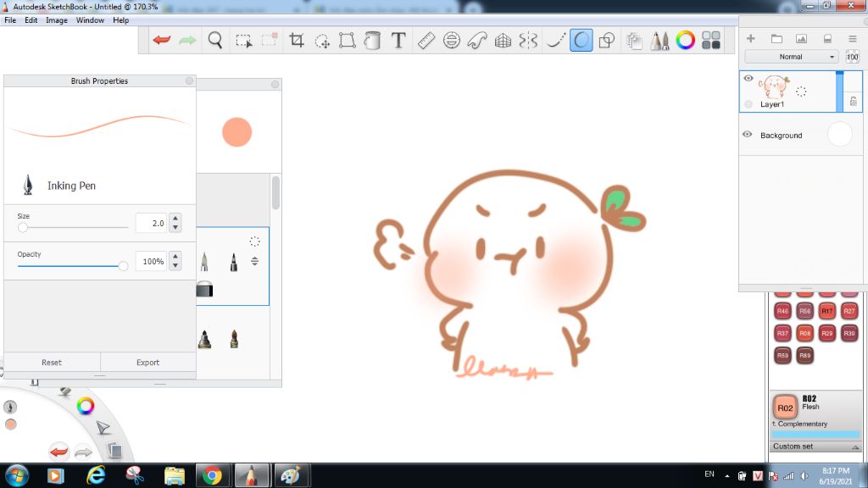Open the Perspective Guides tool
Viewport: 868px width, 488px height.
point(503,41)
